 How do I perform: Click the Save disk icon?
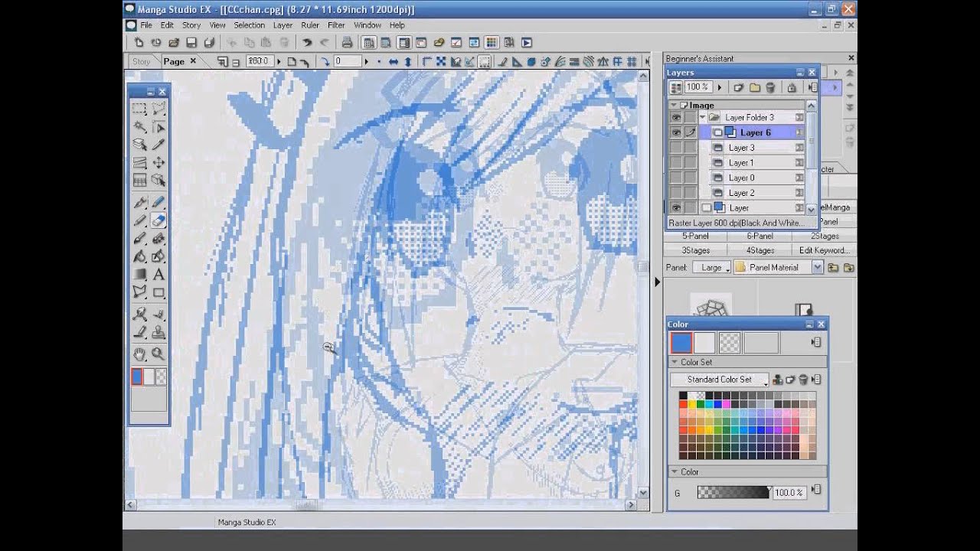(191, 43)
